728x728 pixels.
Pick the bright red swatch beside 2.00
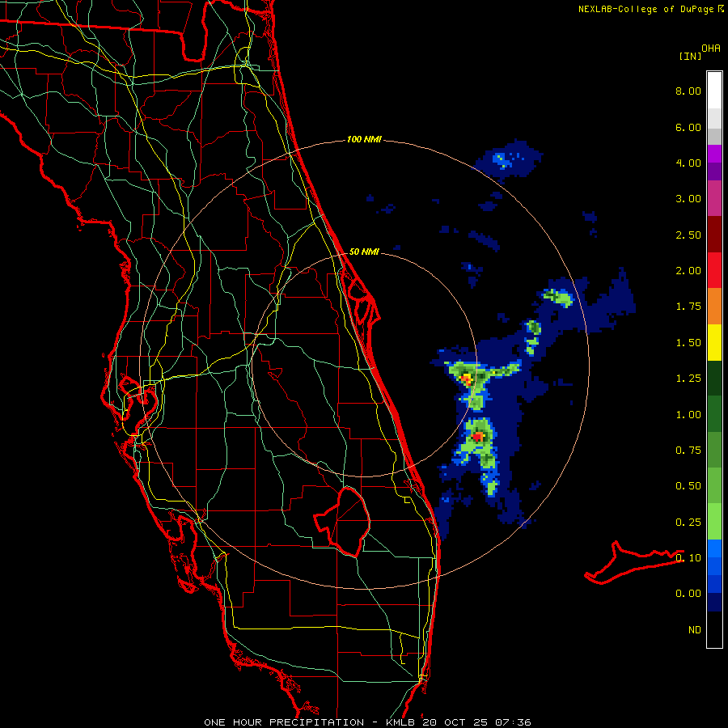pos(714,270)
